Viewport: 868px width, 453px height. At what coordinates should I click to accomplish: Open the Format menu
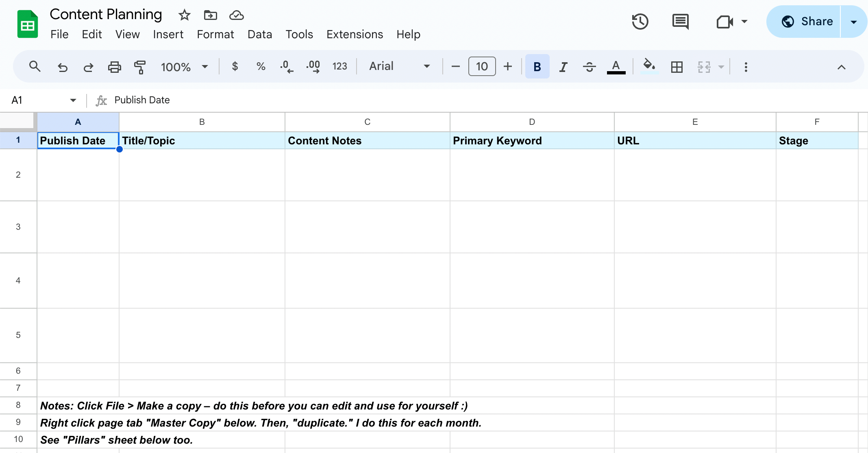(215, 34)
